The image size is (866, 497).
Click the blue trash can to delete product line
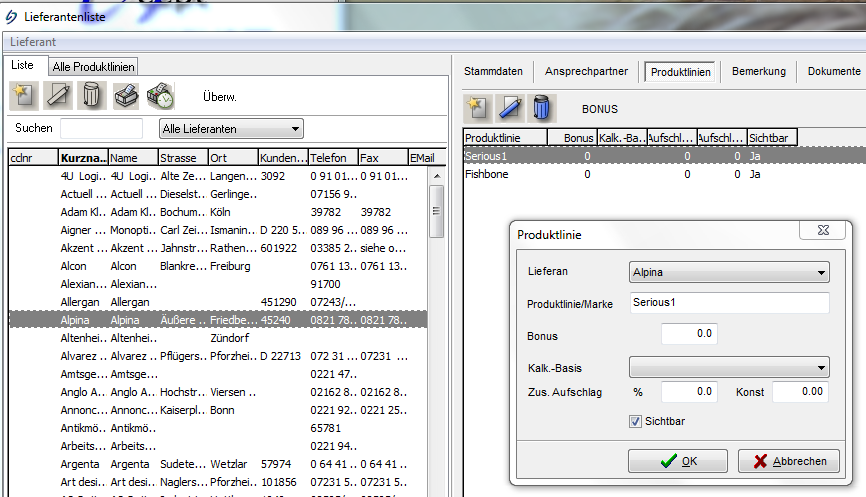pyautogui.click(x=541, y=107)
